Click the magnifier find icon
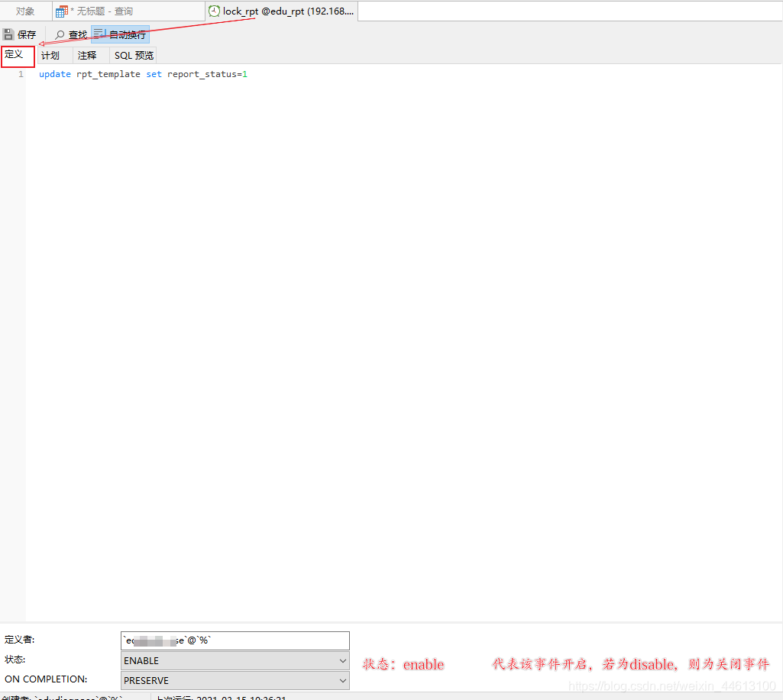The width and height of the screenshot is (783, 700). [60, 35]
